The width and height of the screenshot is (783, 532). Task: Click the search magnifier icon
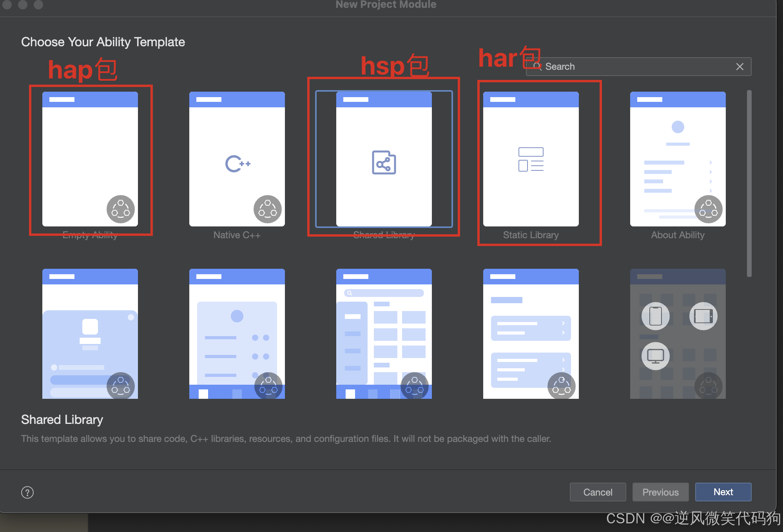[x=537, y=66]
